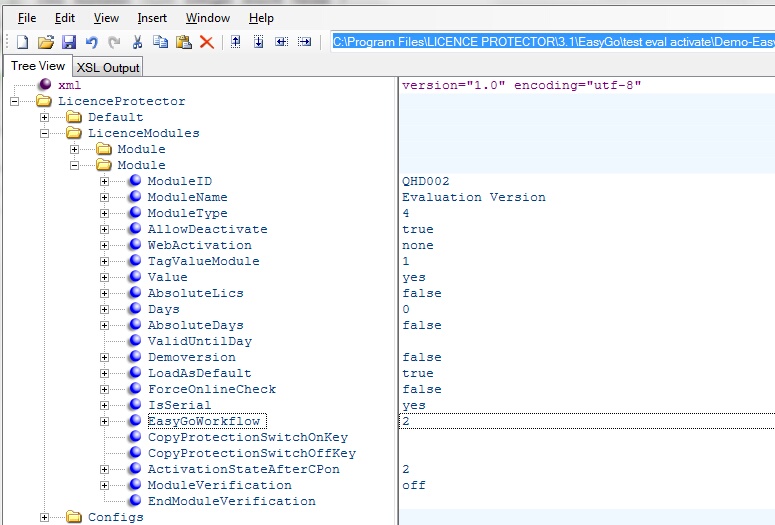The image size is (775, 525).
Task: Select the AbsoluteLics tree item
Action: 195,293
